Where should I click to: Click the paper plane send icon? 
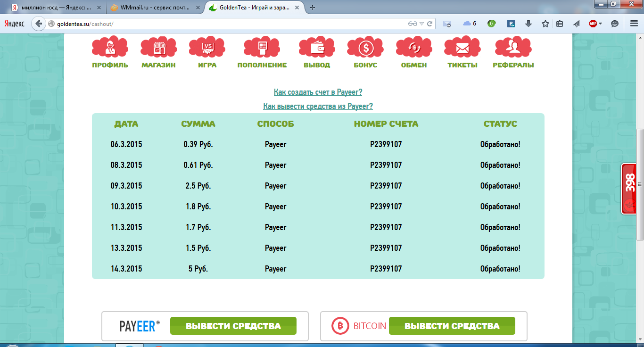tap(576, 24)
